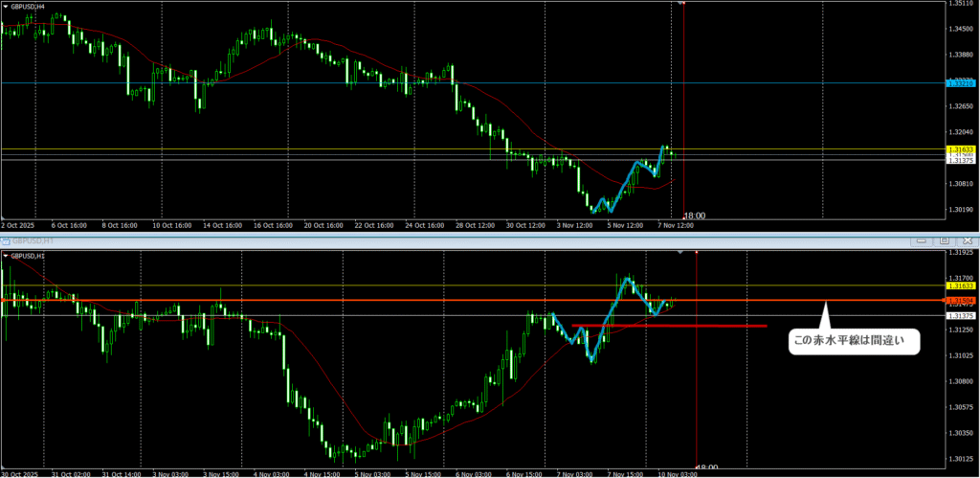Image resolution: width=980 pixels, height=478 pixels.
Task: Select the red vertical line in H4 chart
Action: click(x=684, y=115)
